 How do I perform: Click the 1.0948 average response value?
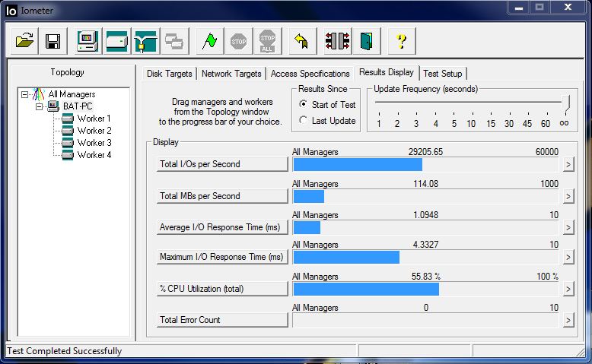[x=425, y=215]
